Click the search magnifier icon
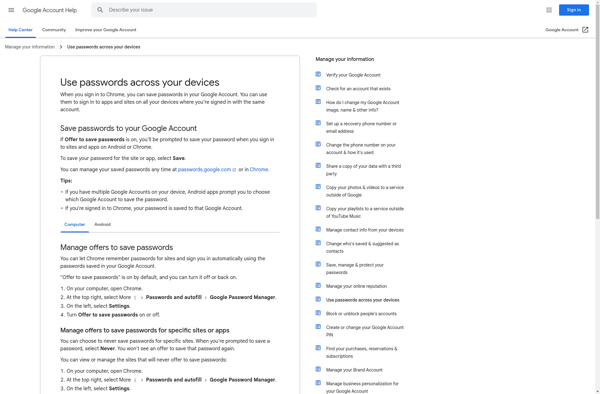Viewport: 600px width, 394px height. tap(100, 10)
